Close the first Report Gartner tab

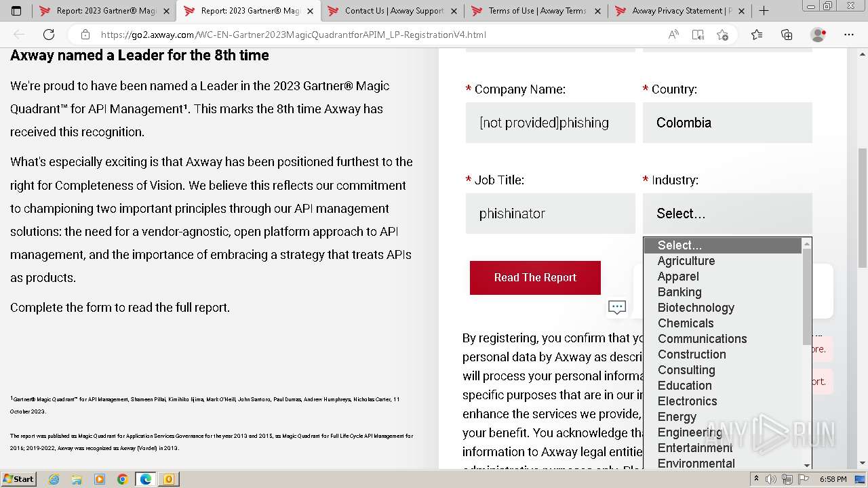coord(166,11)
